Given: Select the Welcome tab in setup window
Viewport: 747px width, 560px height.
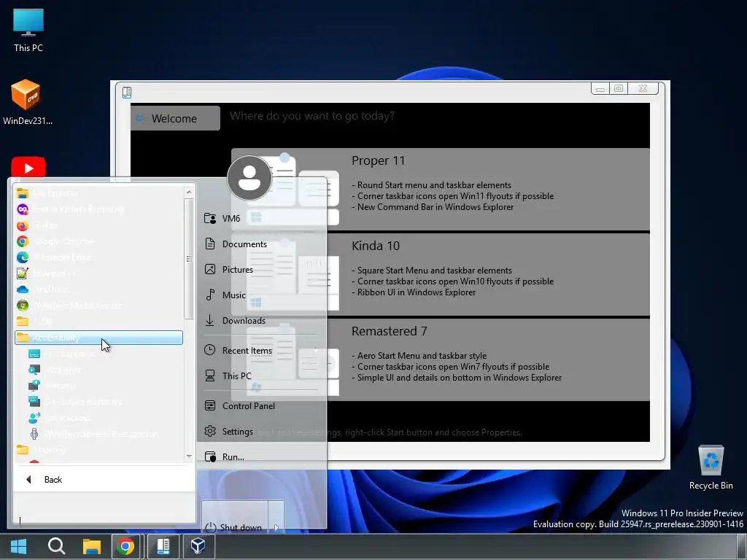Looking at the screenshot, I should tap(175, 118).
